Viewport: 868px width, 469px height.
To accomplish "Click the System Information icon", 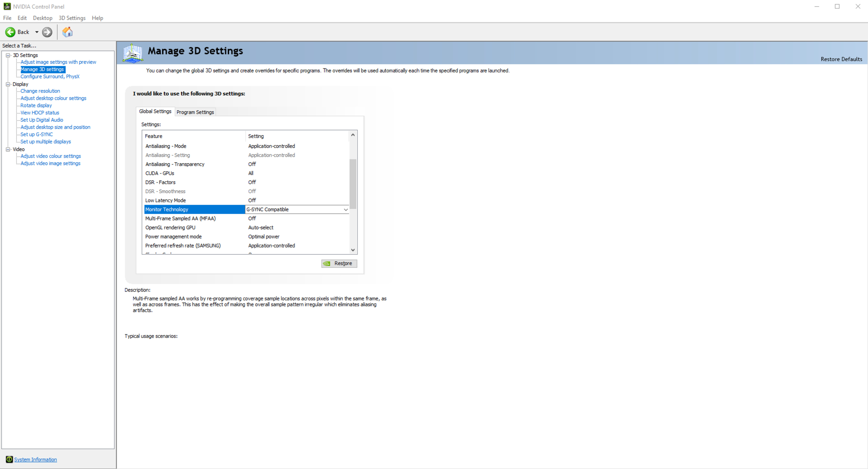I will tap(9, 459).
